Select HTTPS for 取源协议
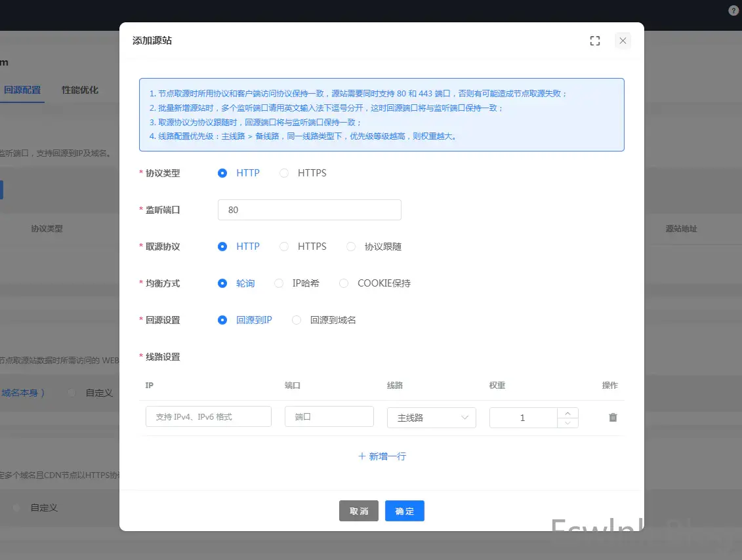The height and width of the screenshot is (560, 742). point(284,247)
